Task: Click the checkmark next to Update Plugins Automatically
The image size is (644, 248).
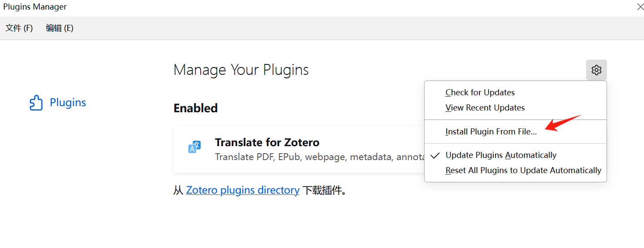Action: coord(435,155)
